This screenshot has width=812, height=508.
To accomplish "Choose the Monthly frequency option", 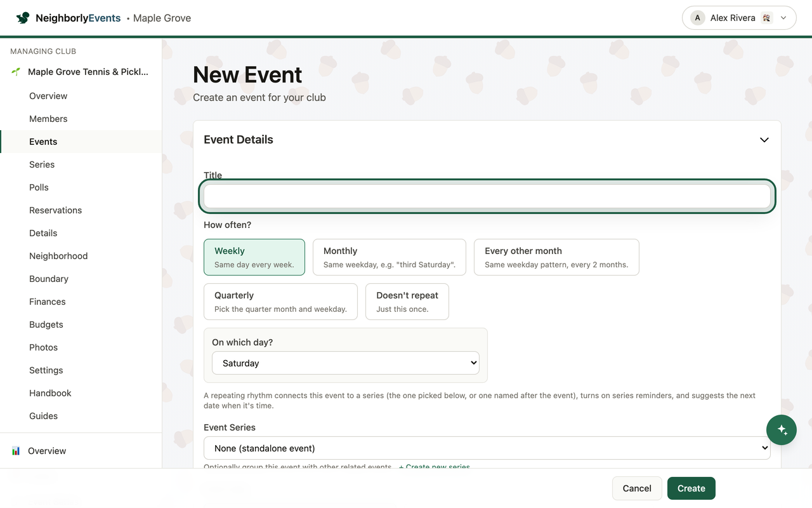I will [390, 257].
